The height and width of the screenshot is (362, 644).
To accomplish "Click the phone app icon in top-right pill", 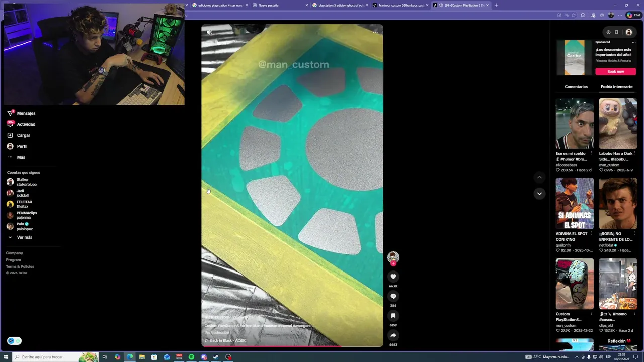I will (616, 32).
